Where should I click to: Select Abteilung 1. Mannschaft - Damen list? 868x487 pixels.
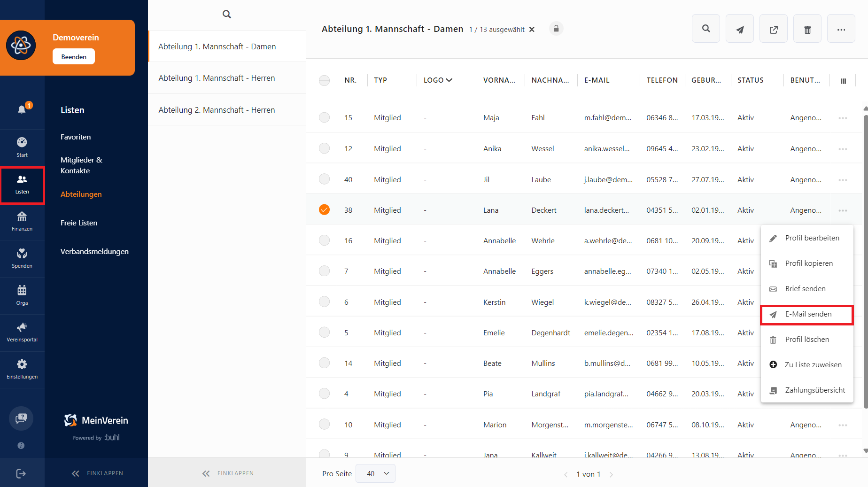(227, 46)
